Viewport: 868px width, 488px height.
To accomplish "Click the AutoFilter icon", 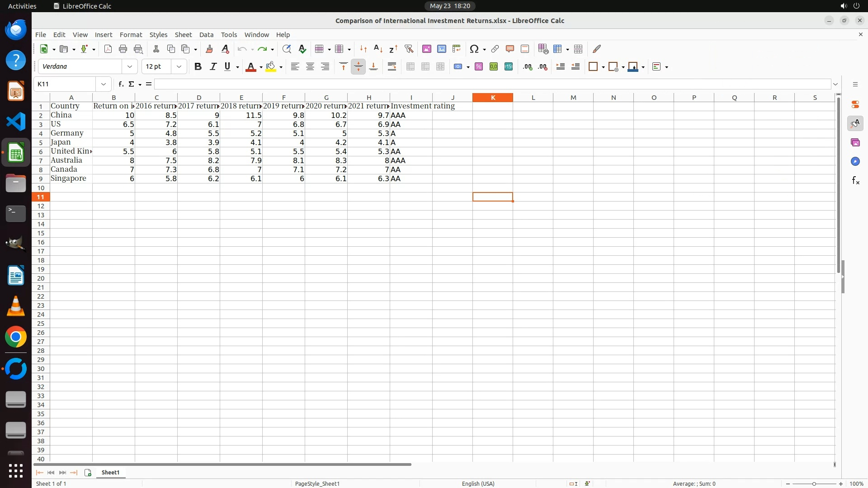I will tap(409, 49).
